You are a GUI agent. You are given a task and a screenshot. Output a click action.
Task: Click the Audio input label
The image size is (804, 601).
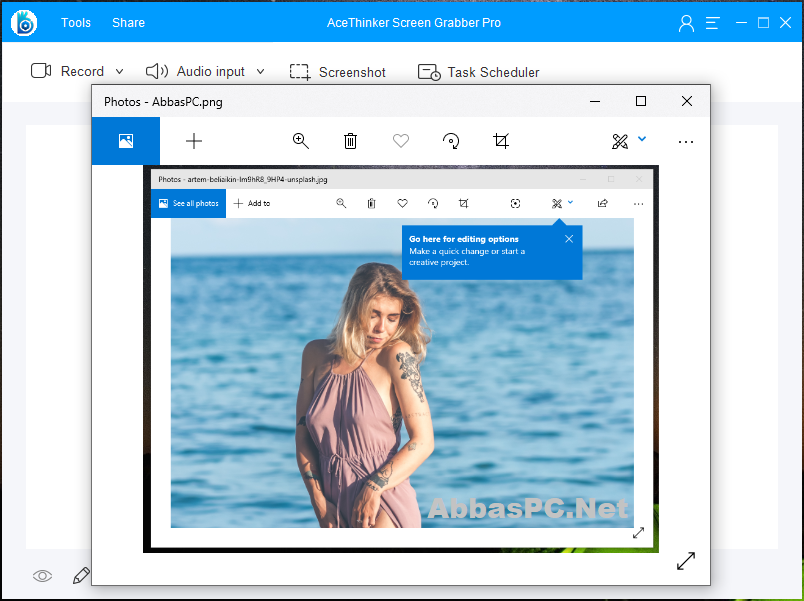coord(210,71)
